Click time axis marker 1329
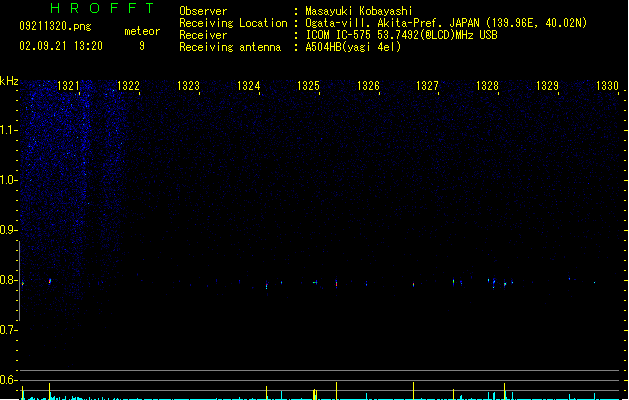This screenshot has width=629, height=400. click(x=547, y=86)
